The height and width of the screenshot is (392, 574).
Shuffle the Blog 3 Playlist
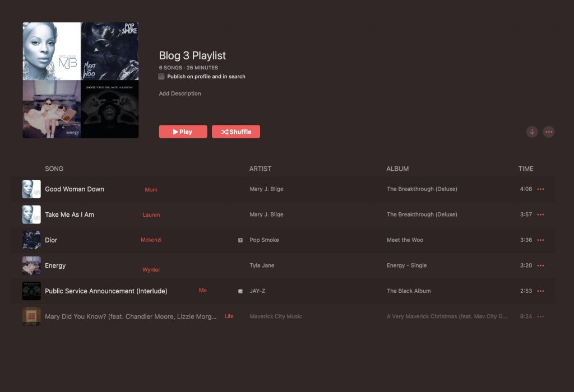[236, 132]
